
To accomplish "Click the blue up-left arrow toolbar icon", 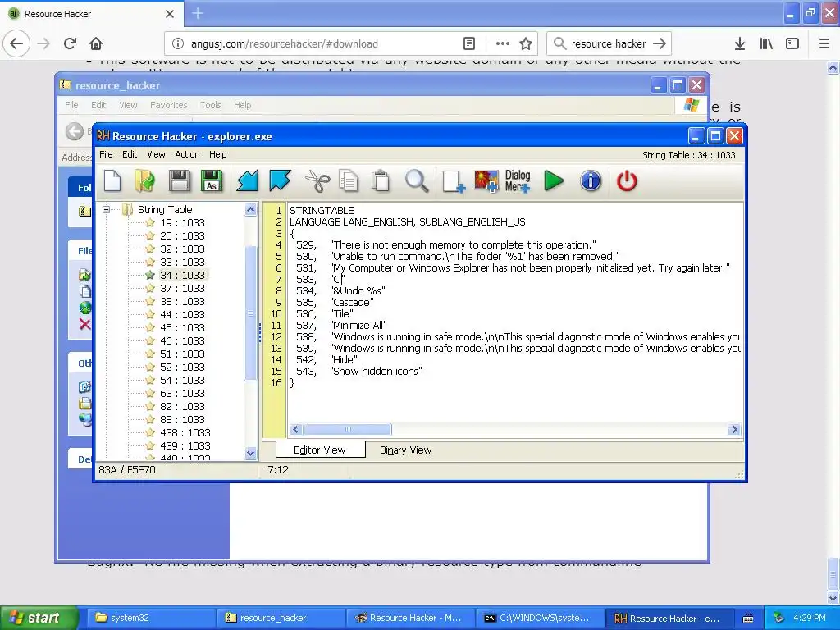I will tap(280, 181).
